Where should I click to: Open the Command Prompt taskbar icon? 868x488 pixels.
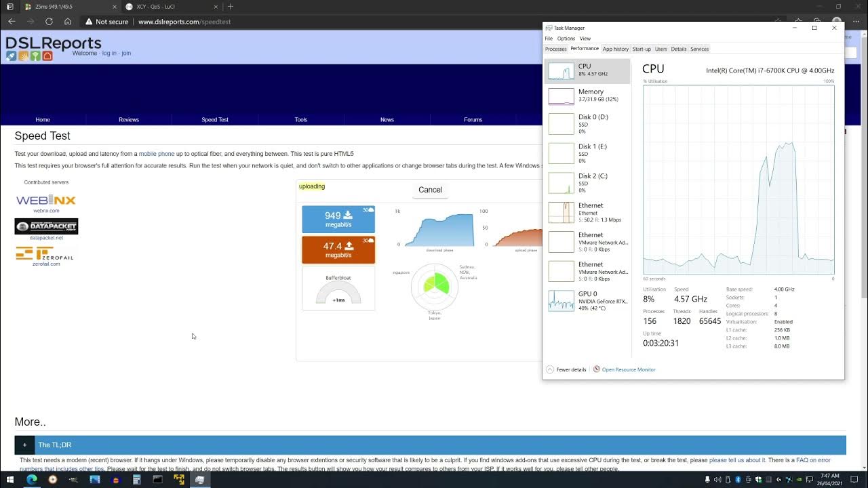pos(157,480)
